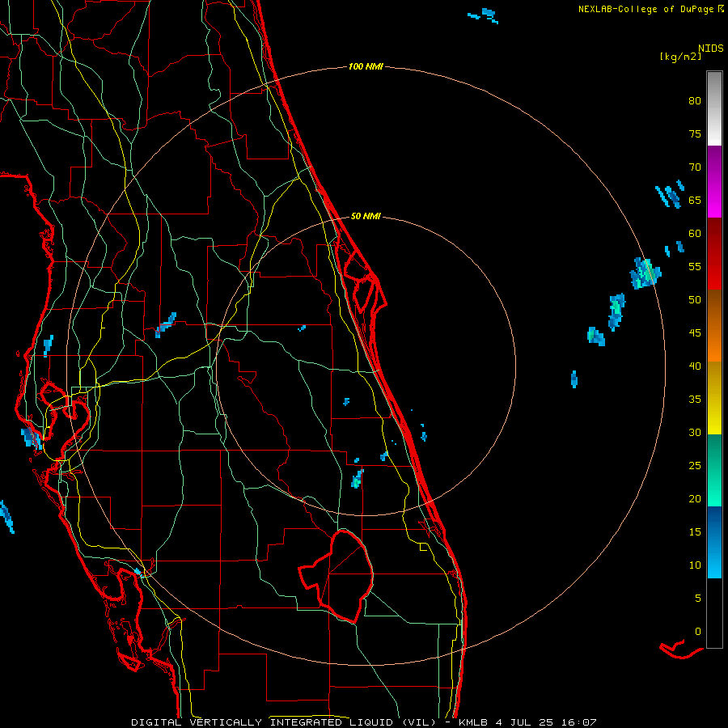Click the scale value 50
This screenshot has width=728, height=728.
695,300
